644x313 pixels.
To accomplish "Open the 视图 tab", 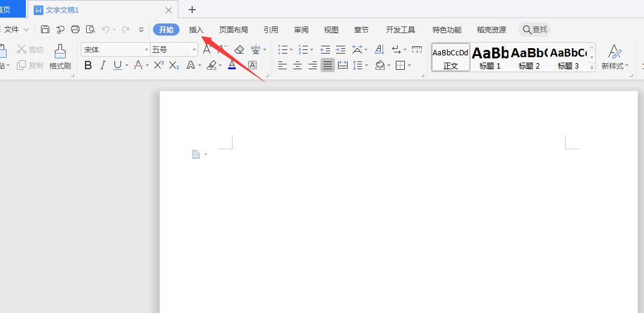I will 331,29.
